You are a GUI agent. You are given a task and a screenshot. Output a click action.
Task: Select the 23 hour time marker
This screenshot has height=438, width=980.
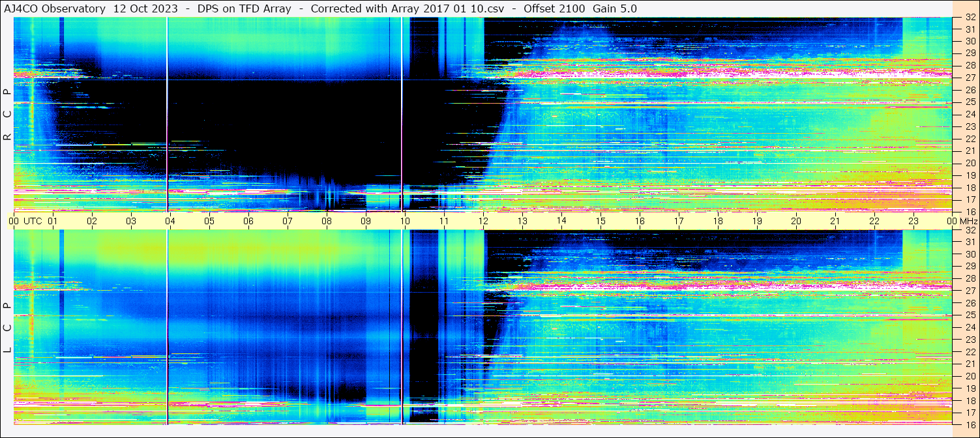[x=913, y=221]
